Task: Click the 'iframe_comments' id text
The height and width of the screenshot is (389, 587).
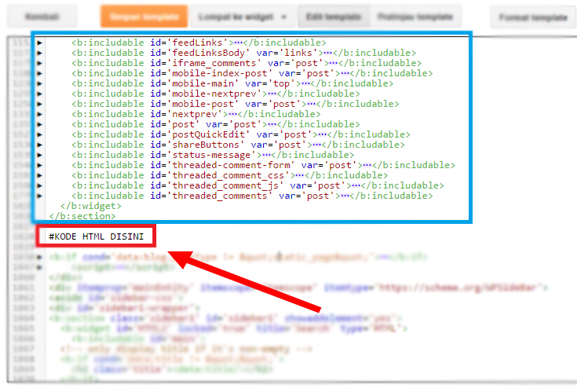Action: pyautogui.click(x=214, y=63)
